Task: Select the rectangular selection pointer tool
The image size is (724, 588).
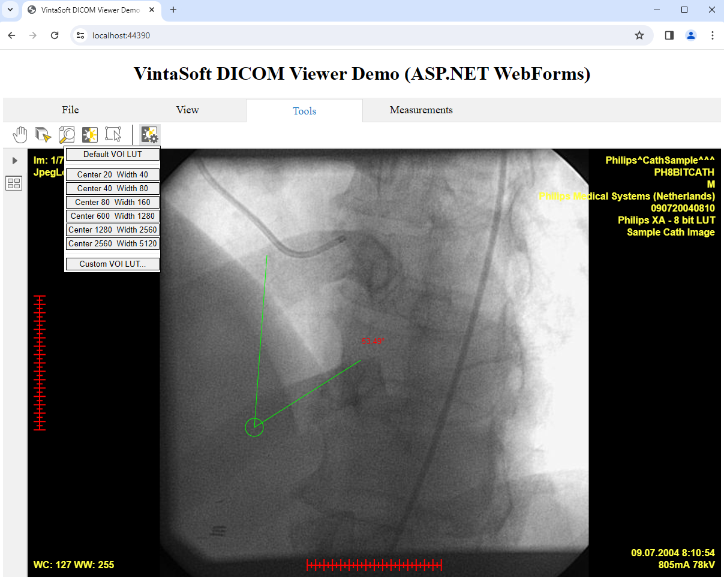Action: click(x=113, y=135)
